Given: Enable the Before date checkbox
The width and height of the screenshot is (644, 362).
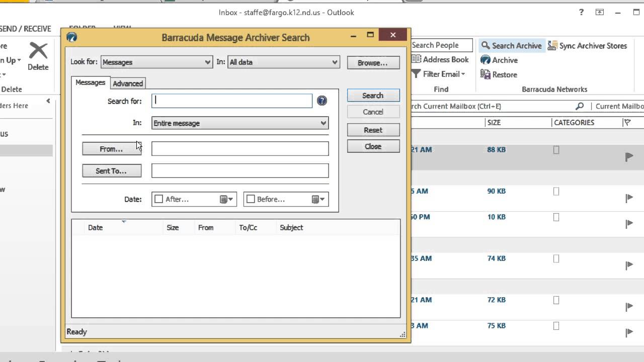Looking at the screenshot, I should click(251, 199).
